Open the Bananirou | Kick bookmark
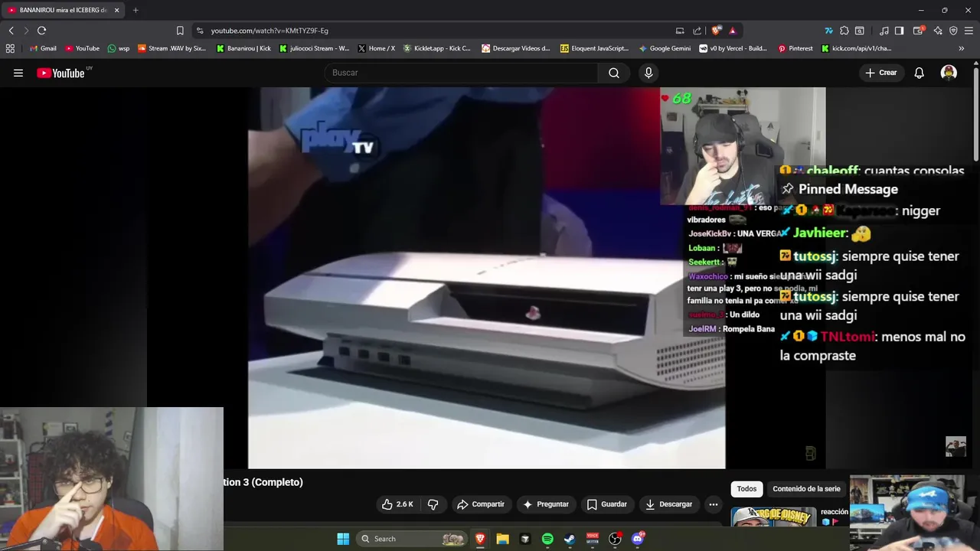980x551 pixels. pos(243,48)
